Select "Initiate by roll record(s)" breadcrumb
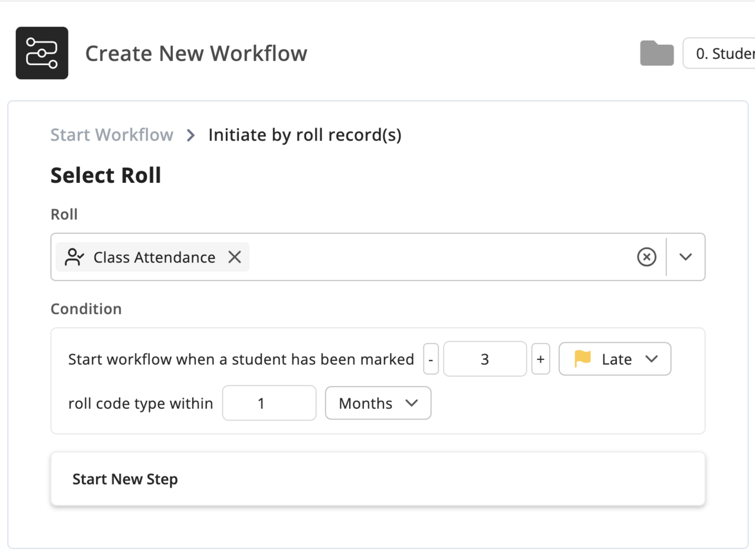 click(304, 135)
